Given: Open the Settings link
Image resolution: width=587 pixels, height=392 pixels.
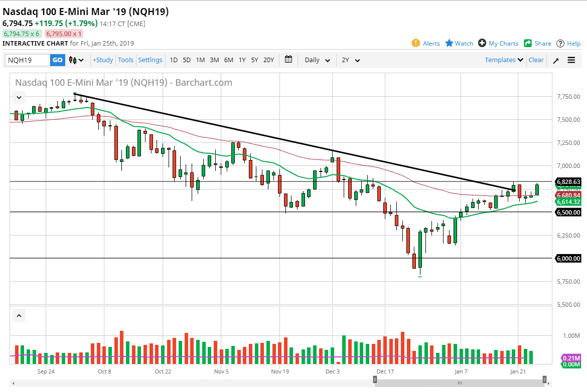Looking at the screenshot, I should point(150,60).
